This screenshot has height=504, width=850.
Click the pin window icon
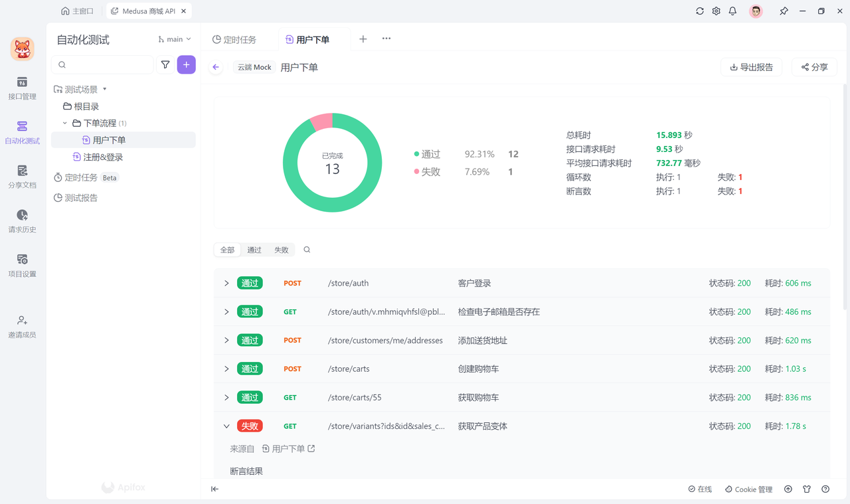784,11
